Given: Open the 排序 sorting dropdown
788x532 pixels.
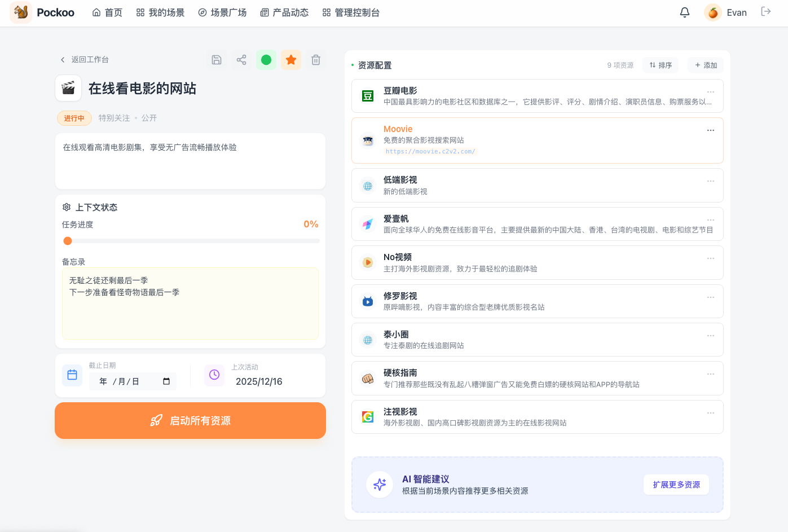Looking at the screenshot, I should click(660, 65).
